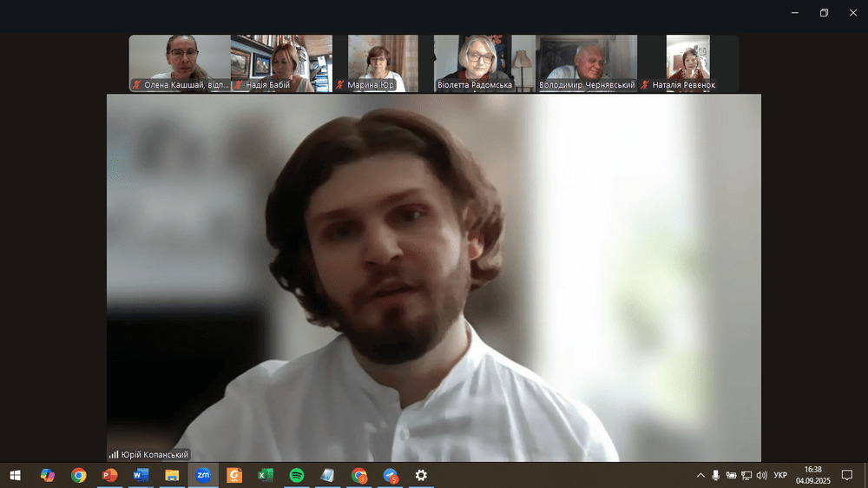Expand hidden system tray icons chevron

click(700, 475)
